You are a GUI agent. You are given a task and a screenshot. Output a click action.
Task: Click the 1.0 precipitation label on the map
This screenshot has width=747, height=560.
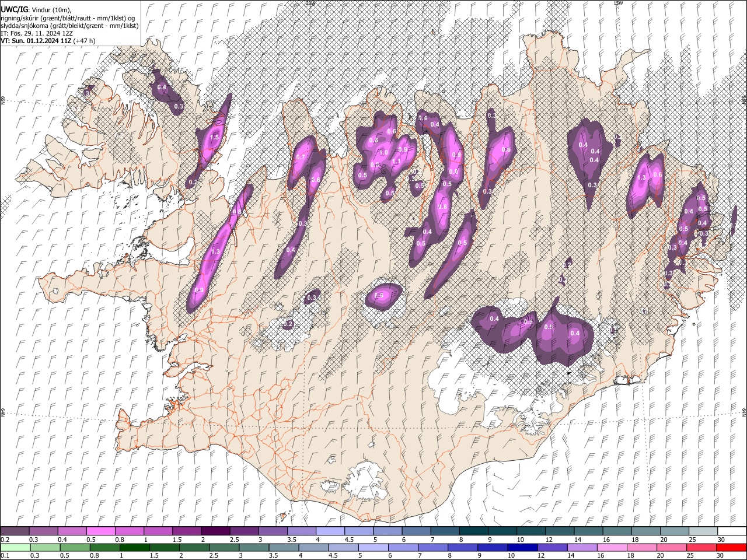(383, 153)
